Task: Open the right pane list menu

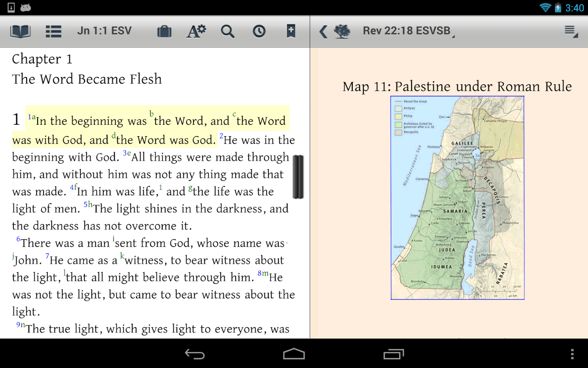Action: 571,31
